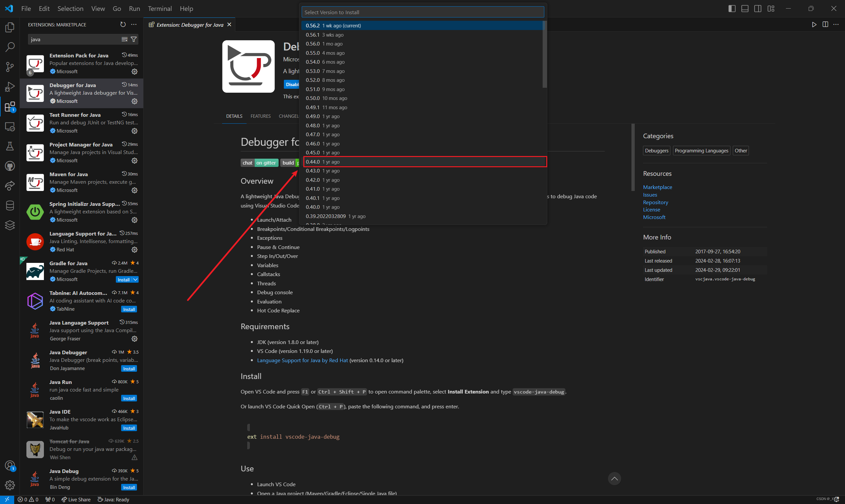Toggle the secondary side bar
Screen dimensions: 845x504
coord(758,9)
